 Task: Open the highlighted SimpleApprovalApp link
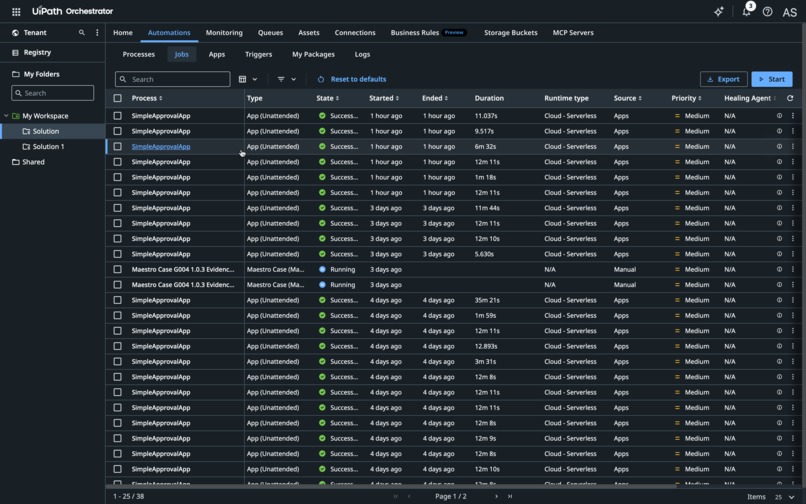click(x=161, y=147)
